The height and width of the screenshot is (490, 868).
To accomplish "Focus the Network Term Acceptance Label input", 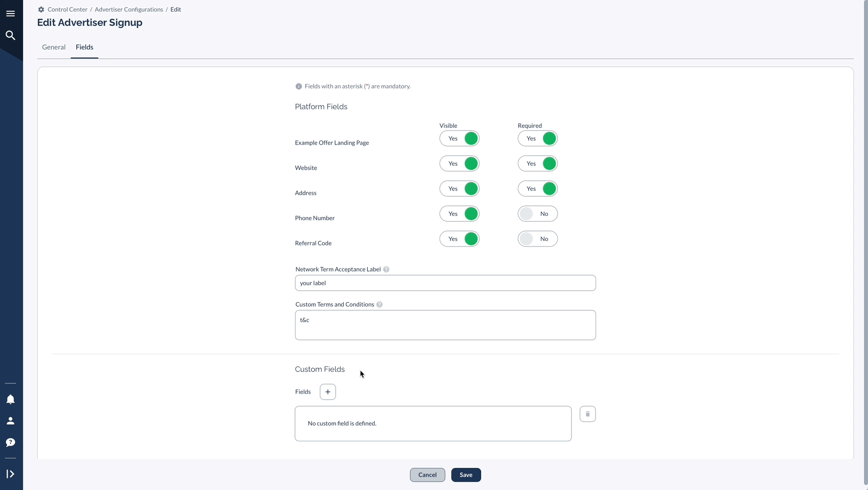I will click(446, 283).
